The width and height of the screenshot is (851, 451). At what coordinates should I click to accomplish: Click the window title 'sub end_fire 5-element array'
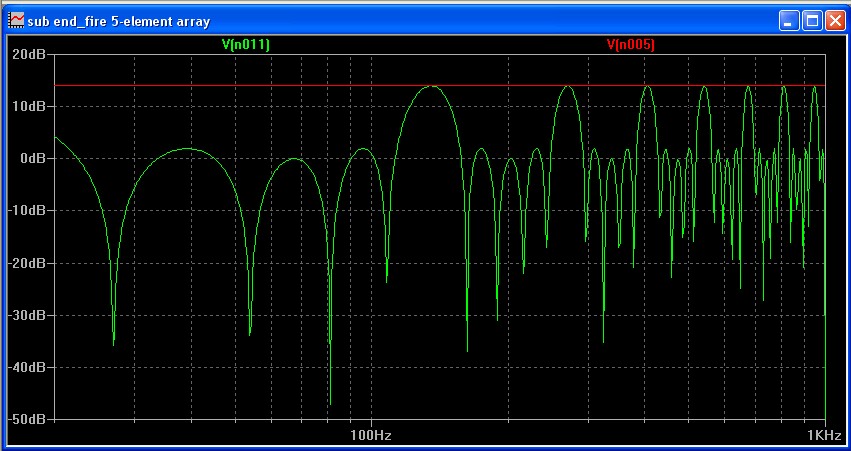click(x=118, y=22)
